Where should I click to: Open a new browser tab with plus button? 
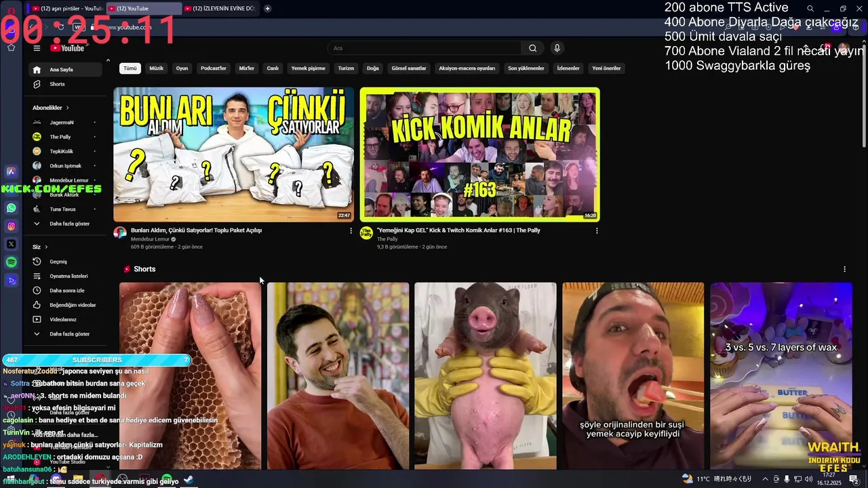267,8
